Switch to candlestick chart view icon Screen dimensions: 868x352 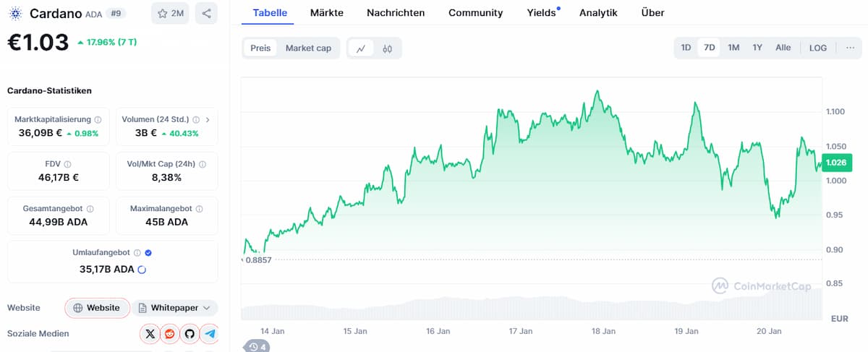click(387, 48)
